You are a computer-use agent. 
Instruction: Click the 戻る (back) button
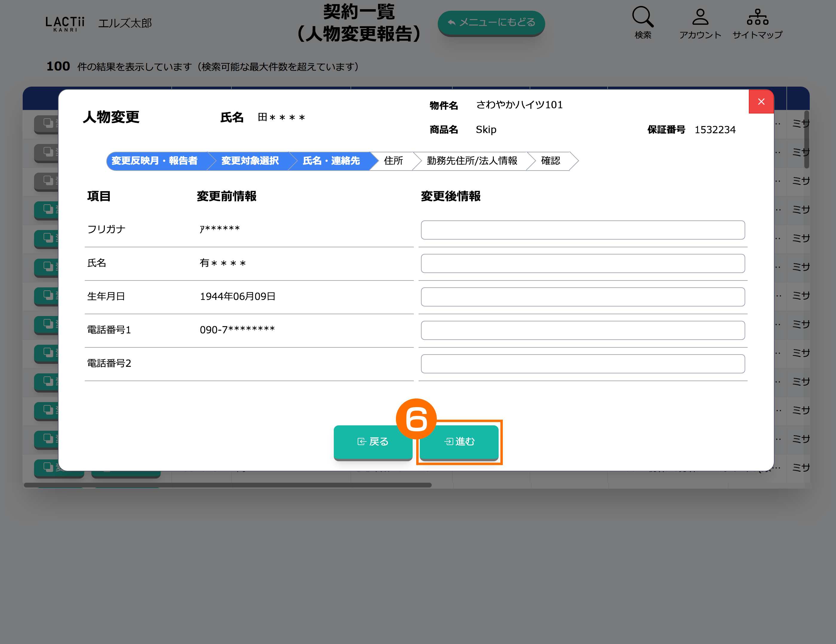coord(372,441)
